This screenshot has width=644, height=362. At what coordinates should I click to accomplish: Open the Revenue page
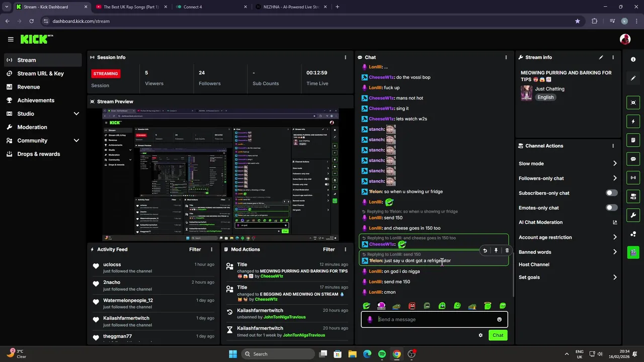(x=43, y=87)
